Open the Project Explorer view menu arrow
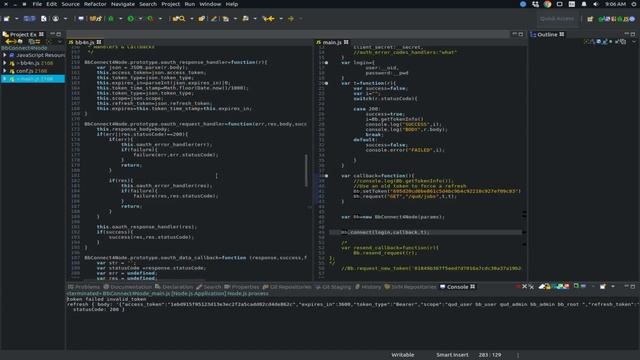The width and height of the screenshot is (640, 360). [x=60, y=42]
